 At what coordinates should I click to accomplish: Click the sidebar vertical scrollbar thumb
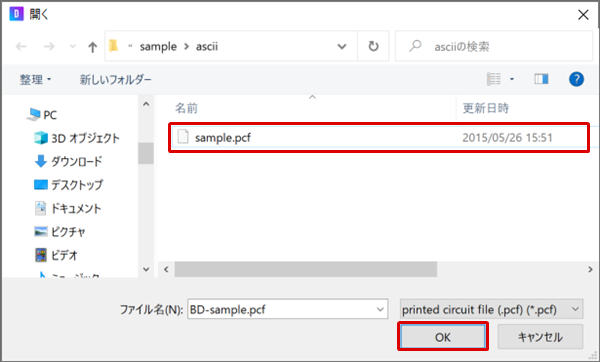(146, 153)
